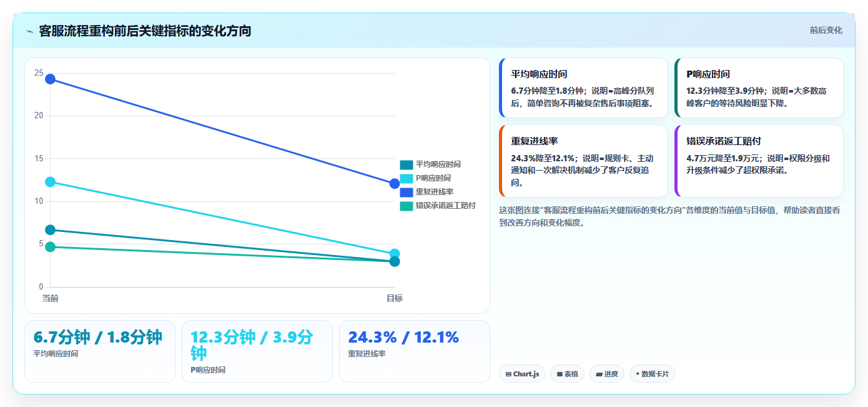Click the 24.3% / 12.1% stat value
This screenshot has height=407, width=868.
point(403,338)
